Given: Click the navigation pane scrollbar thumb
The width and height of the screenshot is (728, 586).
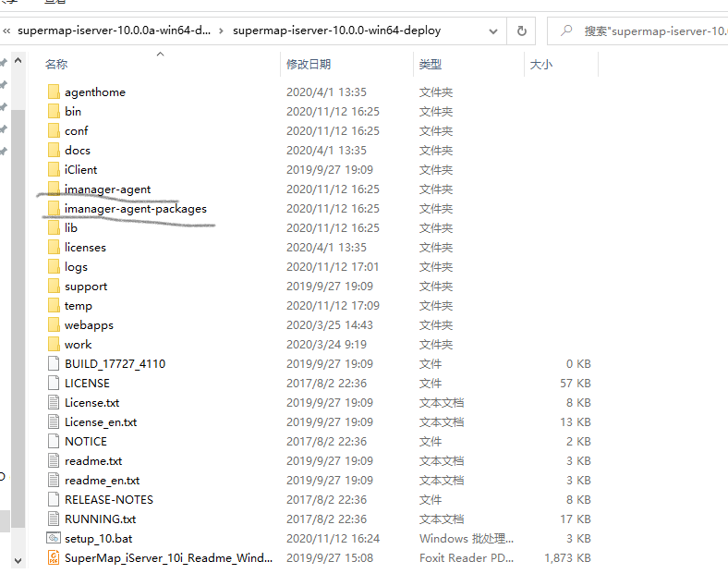Looking at the screenshot, I should pos(18,318).
